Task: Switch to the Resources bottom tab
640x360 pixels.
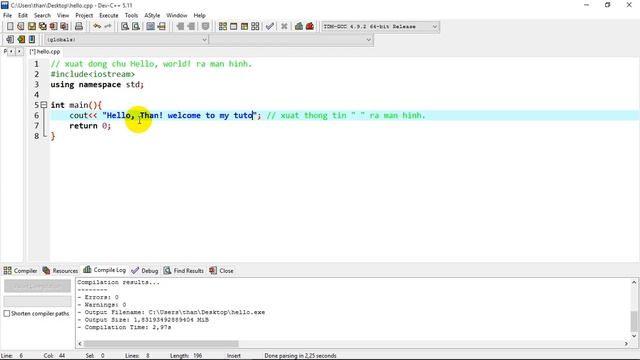Action: click(x=60, y=271)
